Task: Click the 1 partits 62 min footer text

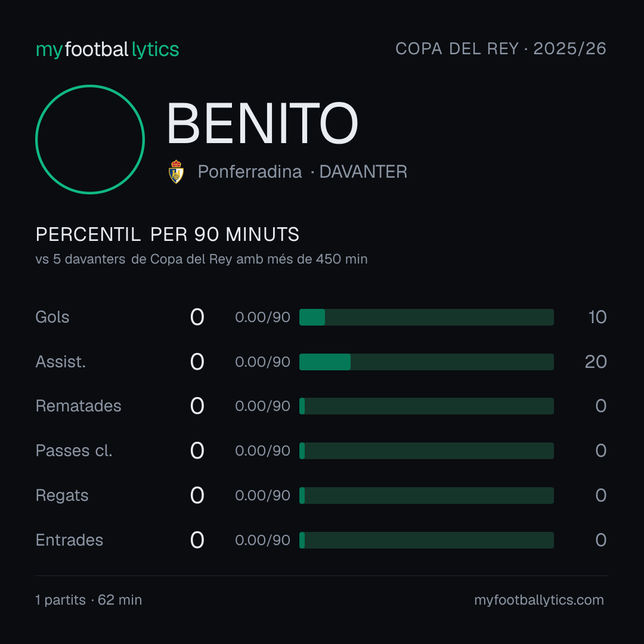Action: pos(89,600)
